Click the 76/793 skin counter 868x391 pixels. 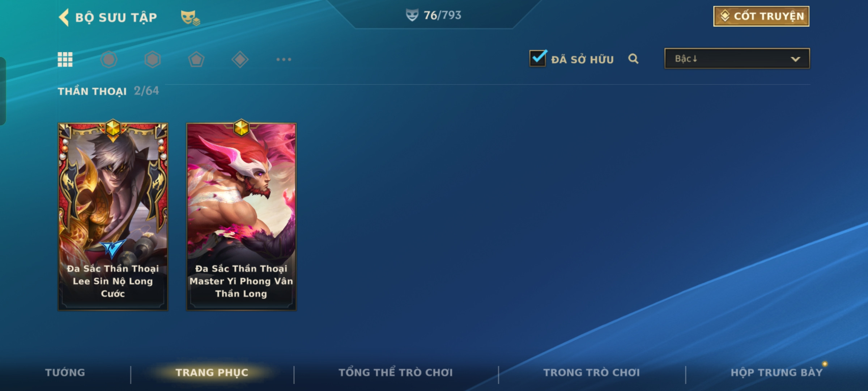[433, 15]
